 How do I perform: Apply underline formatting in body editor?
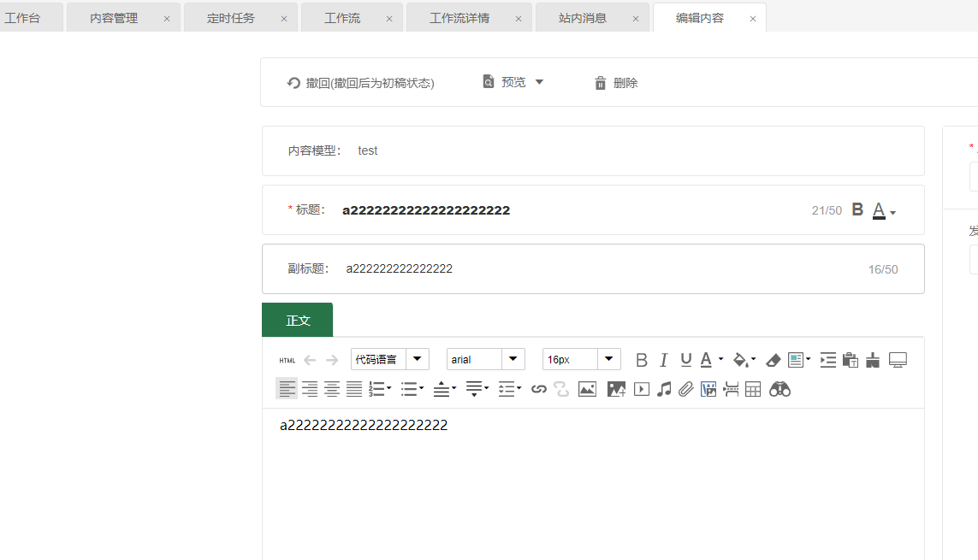point(686,360)
